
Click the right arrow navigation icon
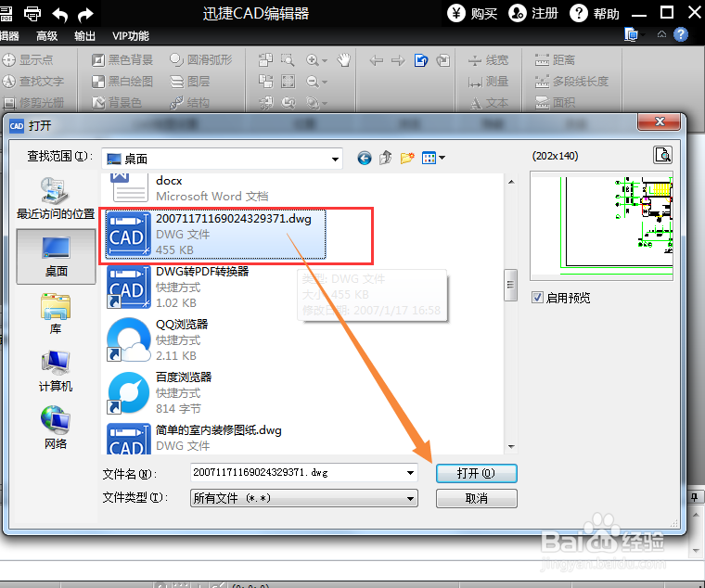pos(398,60)
